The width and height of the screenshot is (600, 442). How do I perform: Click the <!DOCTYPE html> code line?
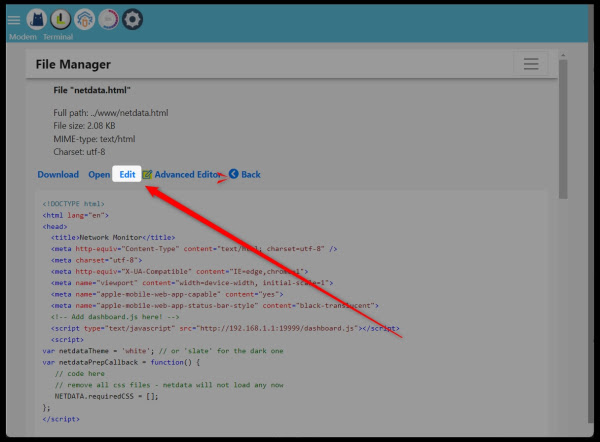[73, 204]
